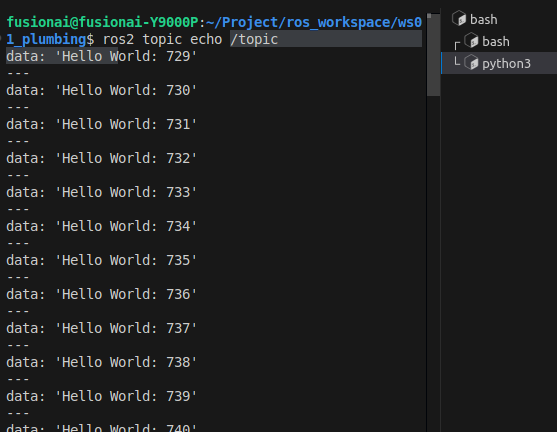Click output line 'Hello World: 731'
Viewport: 557px width, 432px height.
point(101,124)
